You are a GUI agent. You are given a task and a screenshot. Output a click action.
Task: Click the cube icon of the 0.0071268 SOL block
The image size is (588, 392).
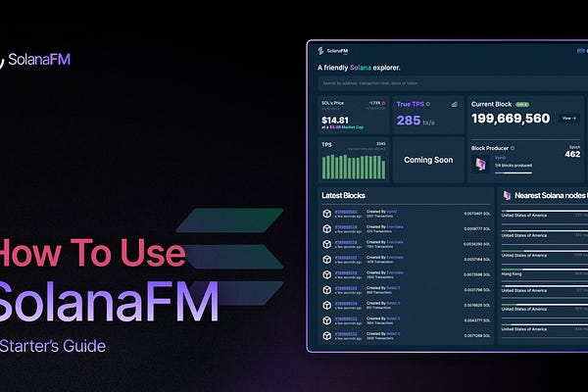click(327, 336)
